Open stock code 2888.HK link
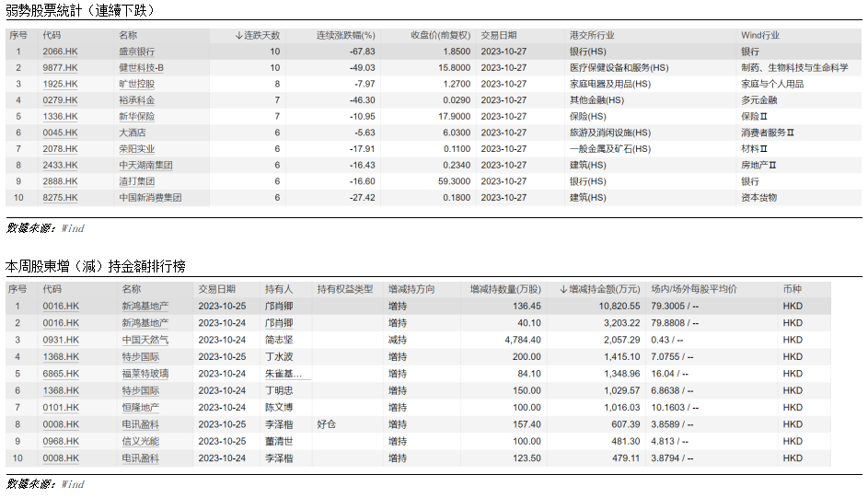 pyautogui.click(x=61, y=181)
